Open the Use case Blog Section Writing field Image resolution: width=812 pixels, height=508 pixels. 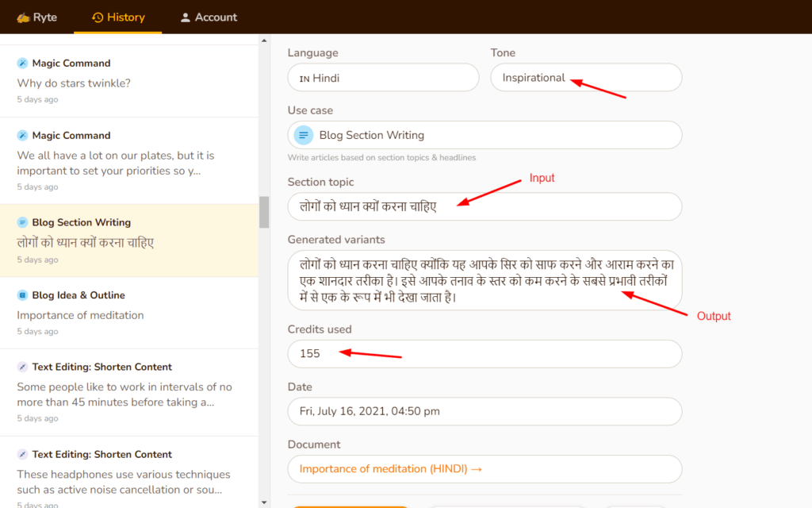pos(485,135)
